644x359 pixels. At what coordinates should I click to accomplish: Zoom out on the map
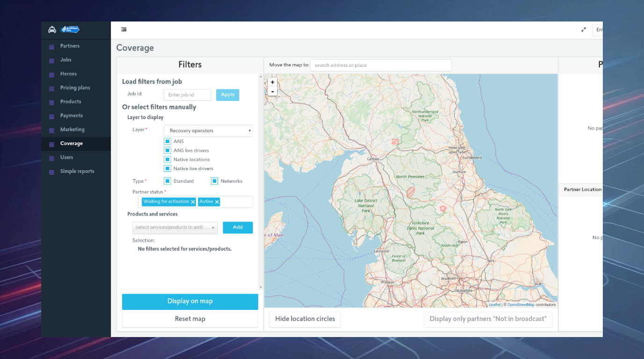[x=272, y=91]
